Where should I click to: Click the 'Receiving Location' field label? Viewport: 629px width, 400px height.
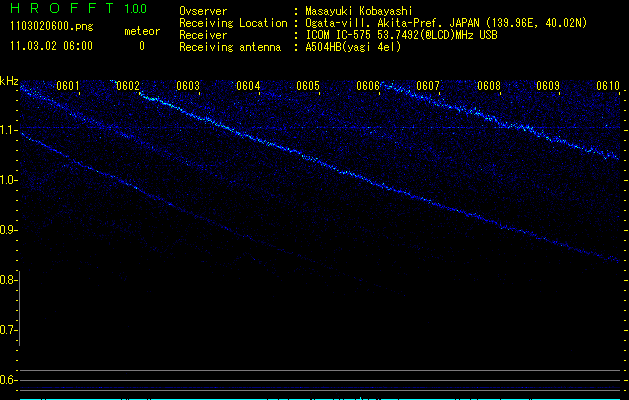pos(233,23)
